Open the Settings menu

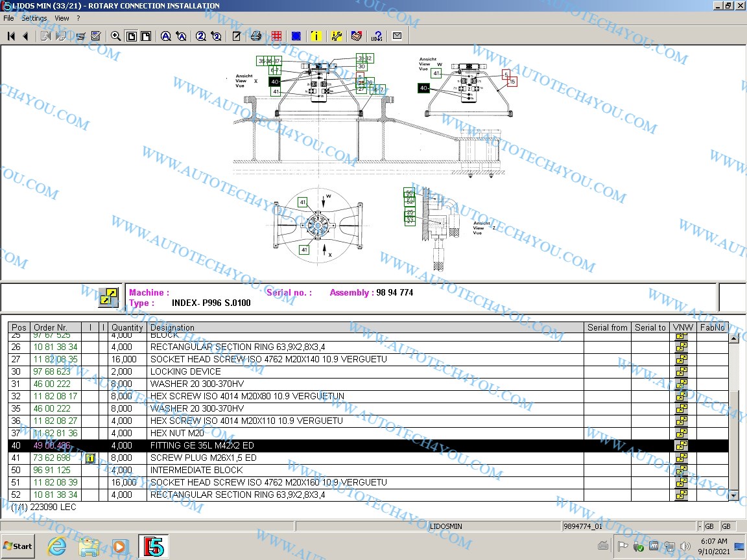34,18
